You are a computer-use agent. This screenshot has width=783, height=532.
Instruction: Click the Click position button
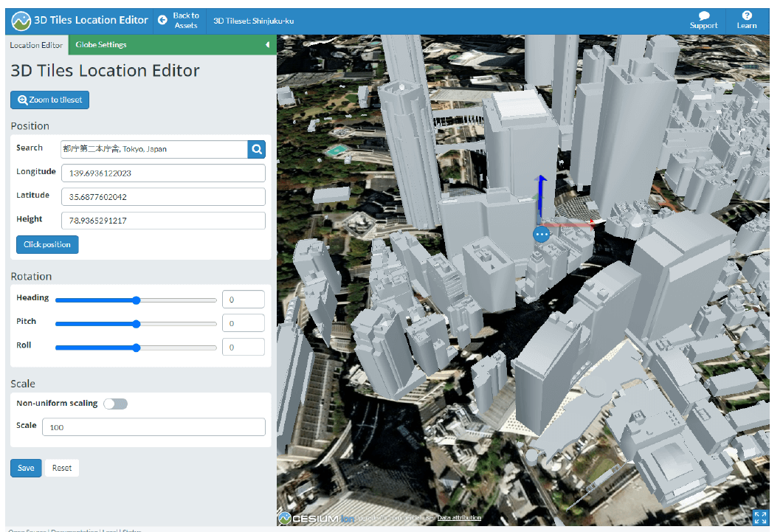47,244
